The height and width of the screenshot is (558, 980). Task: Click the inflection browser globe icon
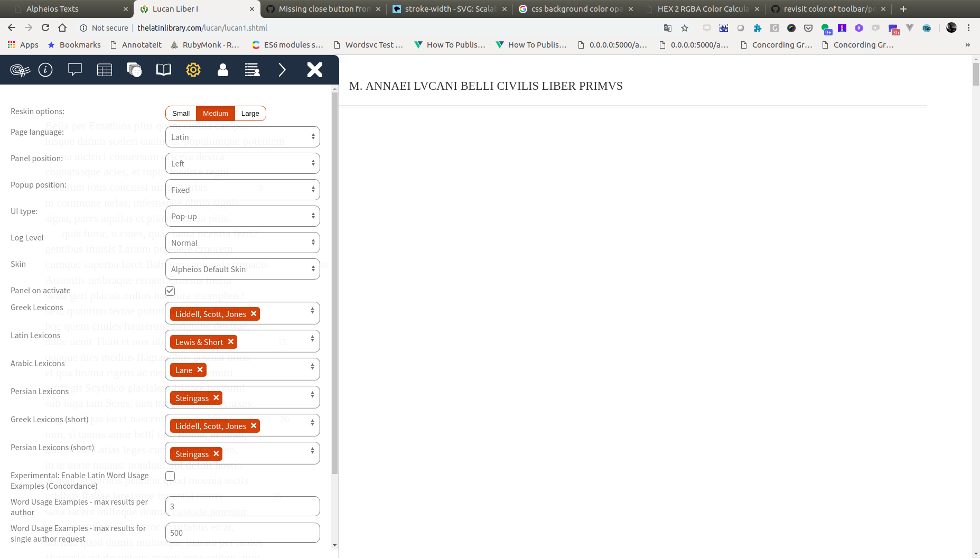(x=134, y=69)
